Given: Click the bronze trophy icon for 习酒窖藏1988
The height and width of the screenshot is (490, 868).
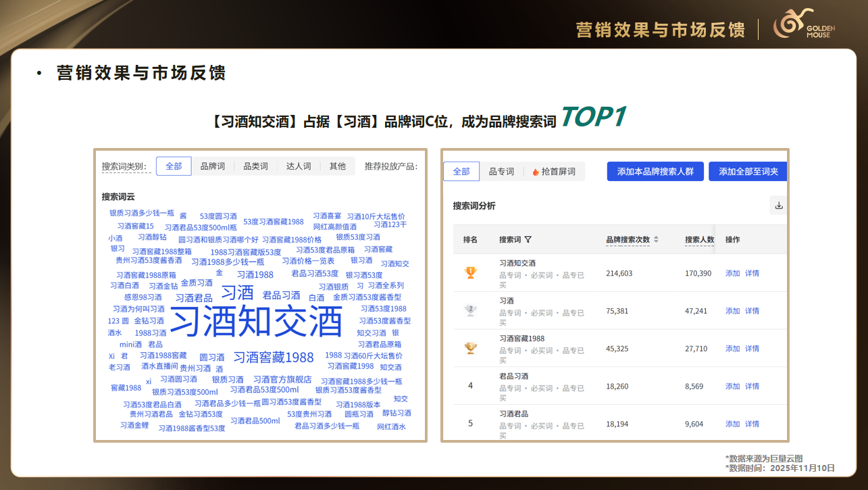Looking at the screenshot, I should pos(471,348).
